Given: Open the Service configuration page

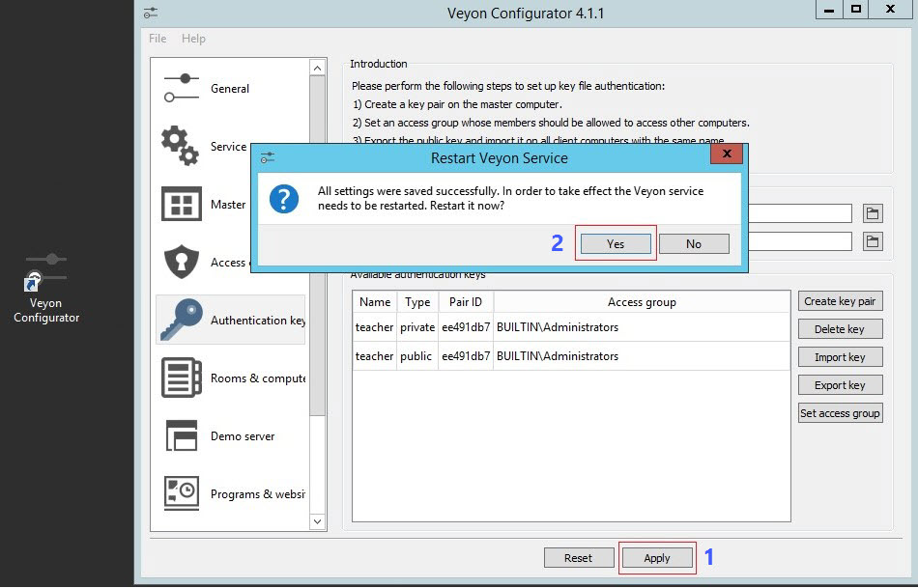Looking at the screenshot, I should point(229,146).
